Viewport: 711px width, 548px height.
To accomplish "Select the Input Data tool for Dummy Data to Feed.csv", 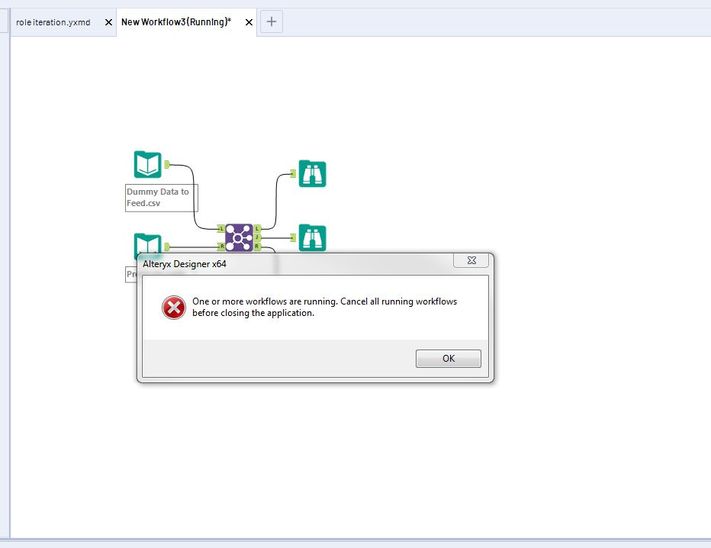I will 148,165.
